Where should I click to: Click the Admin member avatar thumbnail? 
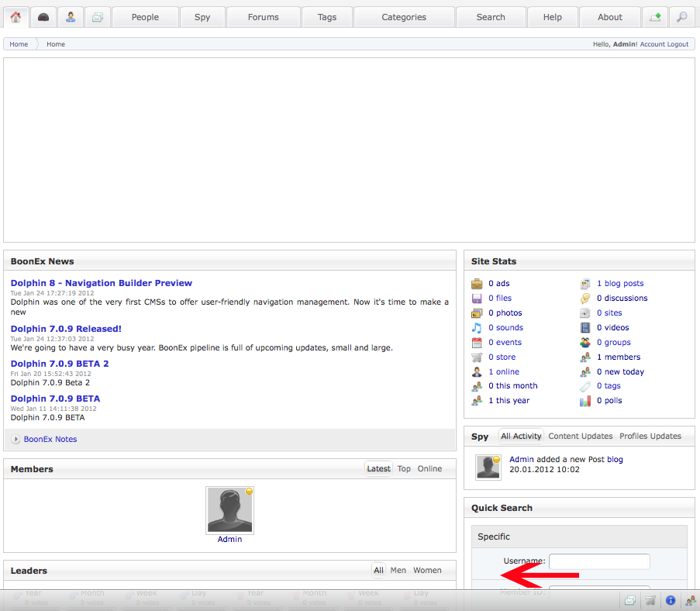click(x=229, y=510)
